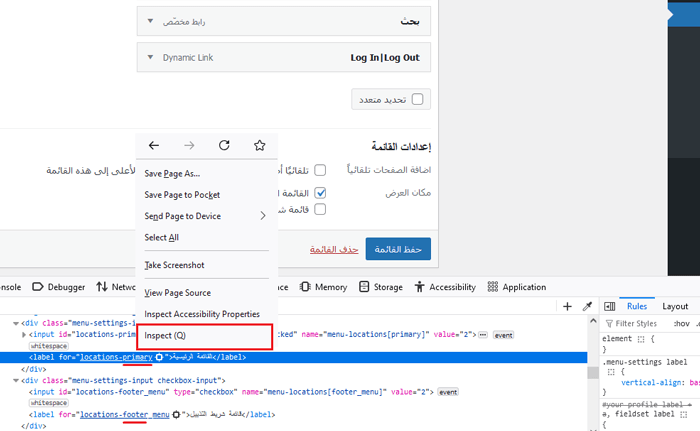Screen dimensions: 700x431
Task: Check the second unchecked menu location checkbox
Action: pos(320,210)
